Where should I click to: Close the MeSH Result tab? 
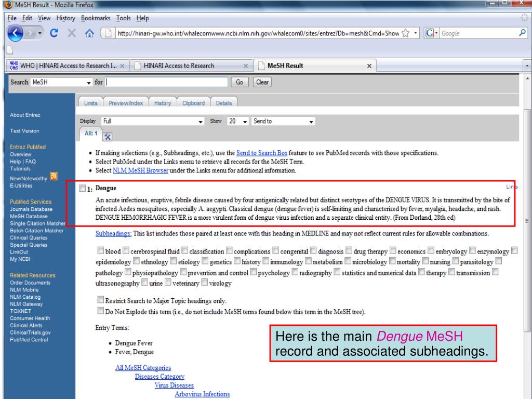click(x=369, y=66)
